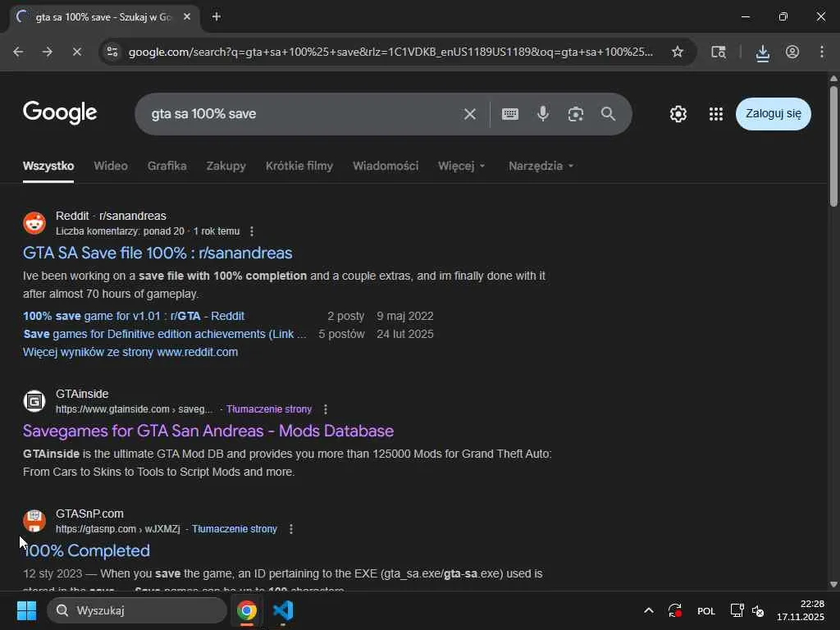Click the Reddit favicon

pyautogui.click(x=34, y=223)
